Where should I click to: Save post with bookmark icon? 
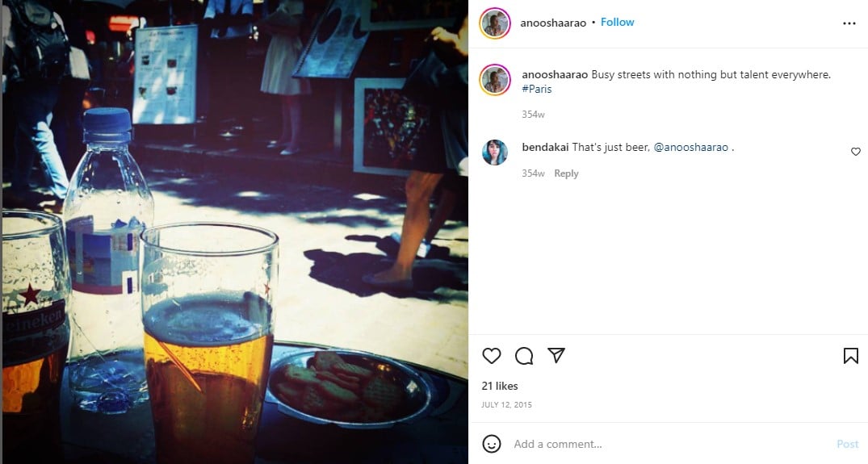[851, 356]
